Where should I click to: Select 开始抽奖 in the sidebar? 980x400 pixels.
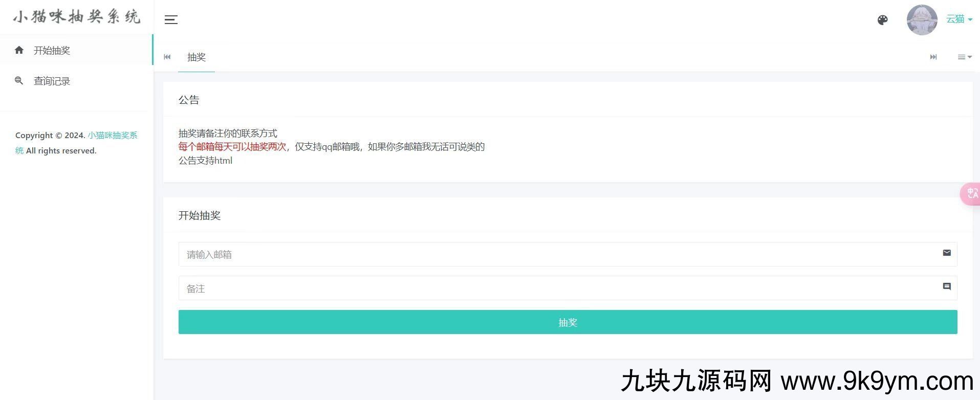pyautogui.click(x=52, y=50)
